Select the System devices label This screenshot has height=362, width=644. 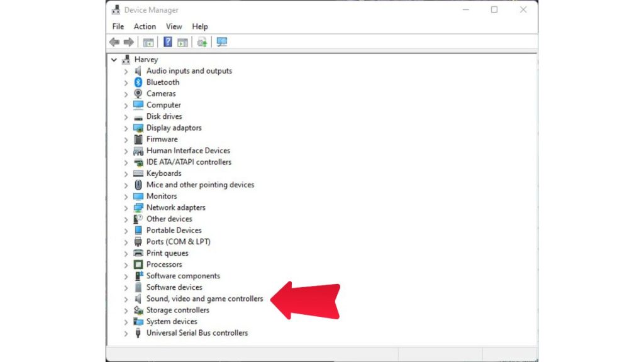(x=172, y=321)
